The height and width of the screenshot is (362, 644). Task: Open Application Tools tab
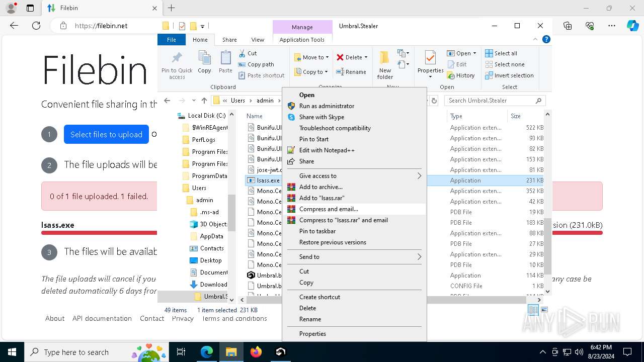pyautogui.click(x=302, y=40)
